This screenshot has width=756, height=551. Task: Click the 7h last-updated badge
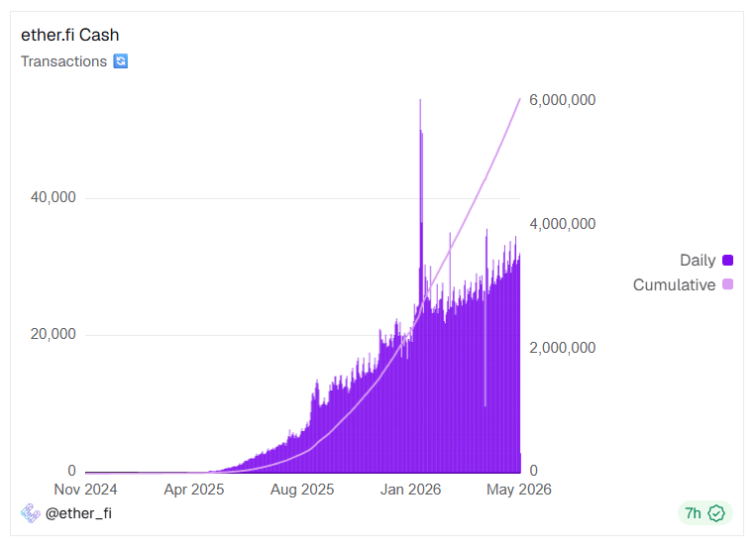point(705,513)
